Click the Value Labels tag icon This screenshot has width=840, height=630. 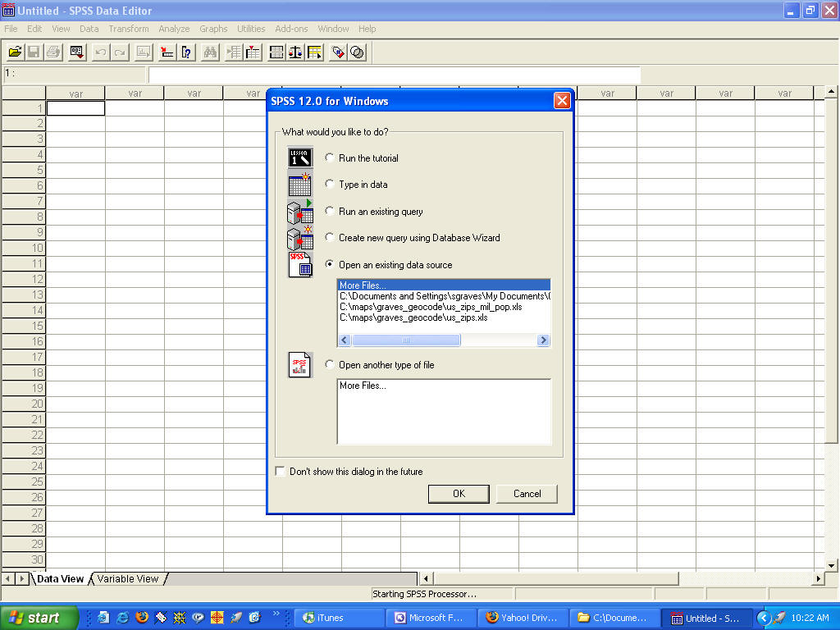point(338,52)
